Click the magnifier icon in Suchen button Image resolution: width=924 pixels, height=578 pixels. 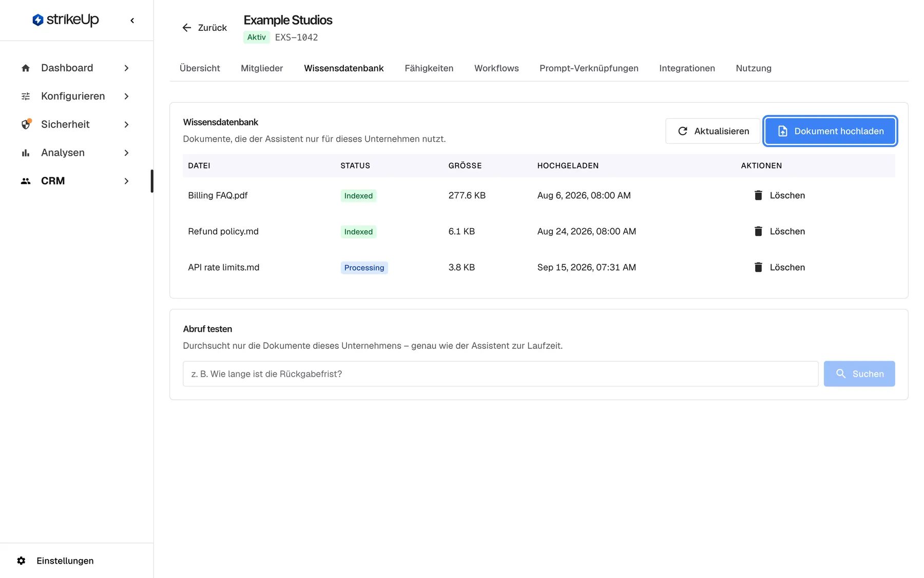(841, 374)
